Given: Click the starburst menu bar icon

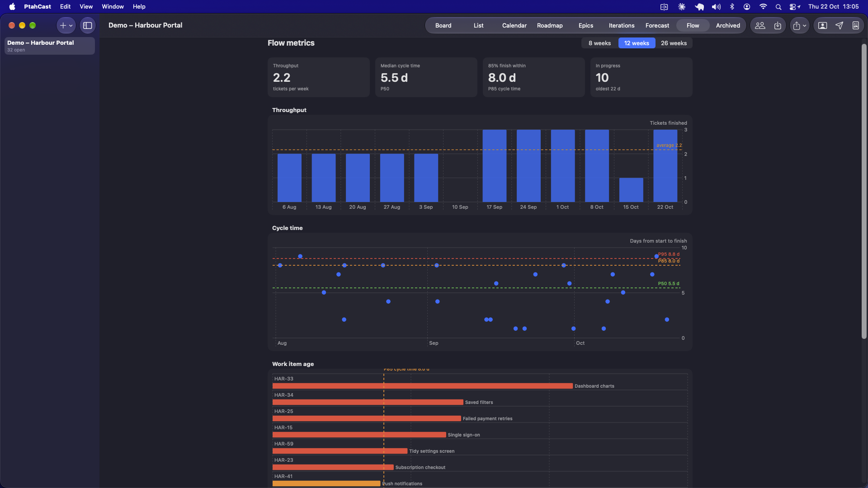Looking at the screenshot, I should [x=682, y=7].
